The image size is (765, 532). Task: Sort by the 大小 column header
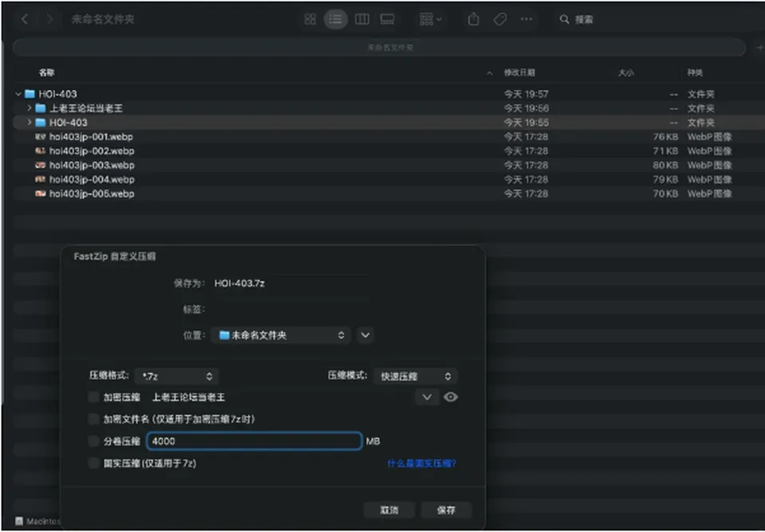coord(626,72)
